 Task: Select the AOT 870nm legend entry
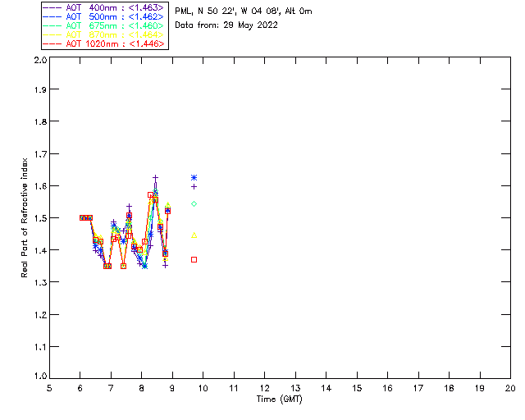[103, 34]
